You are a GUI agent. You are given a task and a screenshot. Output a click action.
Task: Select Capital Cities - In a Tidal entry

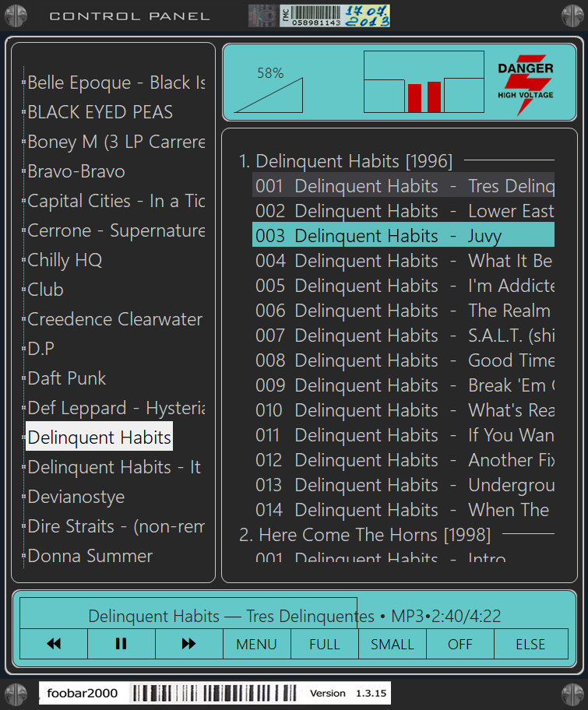click(x=116, y=201)
